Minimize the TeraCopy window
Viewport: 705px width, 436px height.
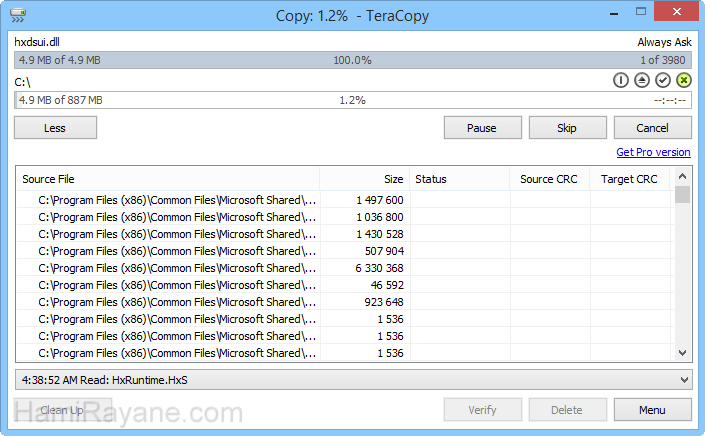pos(614,13)
